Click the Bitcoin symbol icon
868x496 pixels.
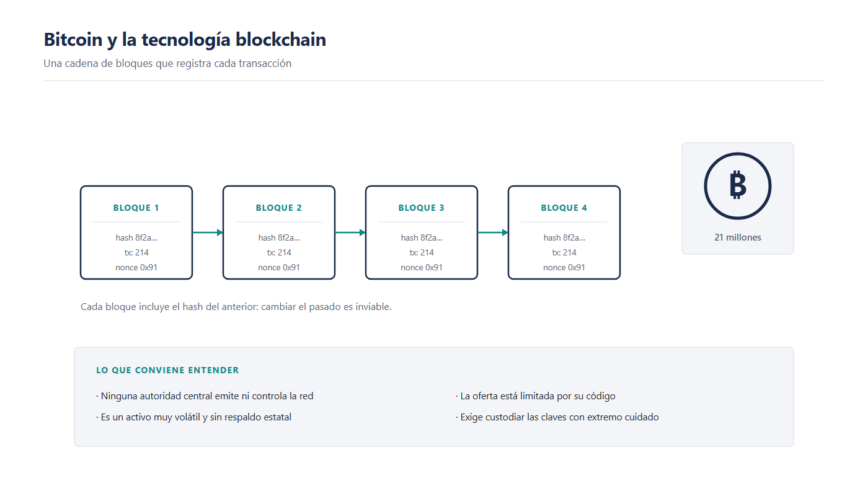click(x=738, y=186)
